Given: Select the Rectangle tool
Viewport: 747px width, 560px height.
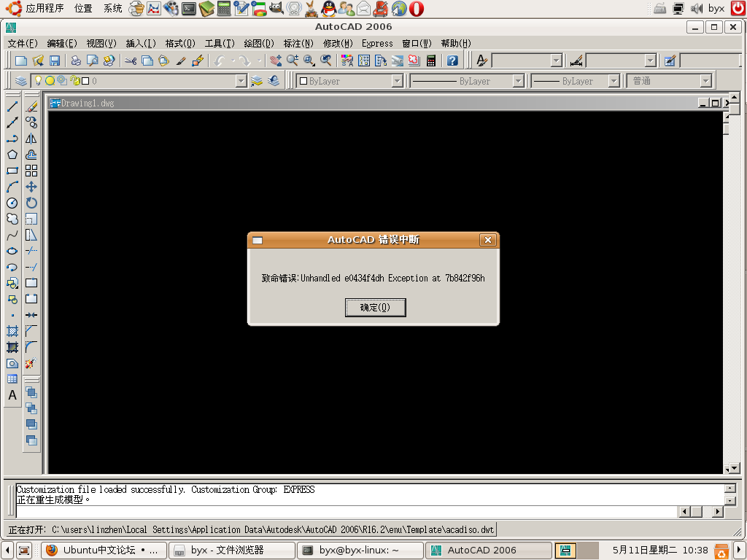Looking at the screenshot, I should point(12,171).
